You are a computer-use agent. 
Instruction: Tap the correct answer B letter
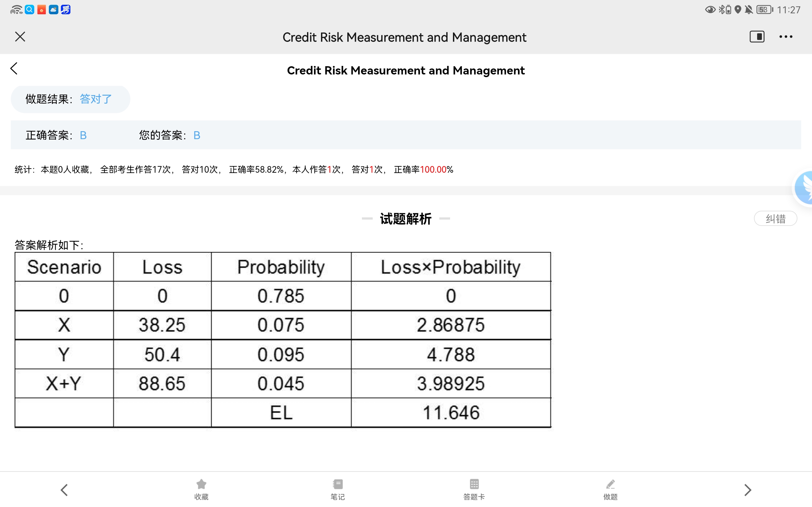(x=83, y=136)
